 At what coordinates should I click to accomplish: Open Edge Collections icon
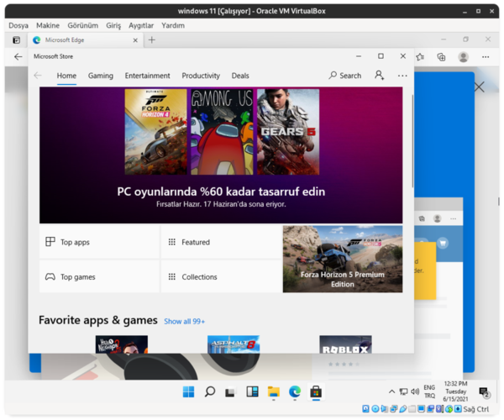pyautogui.click(x=441, y=57)
